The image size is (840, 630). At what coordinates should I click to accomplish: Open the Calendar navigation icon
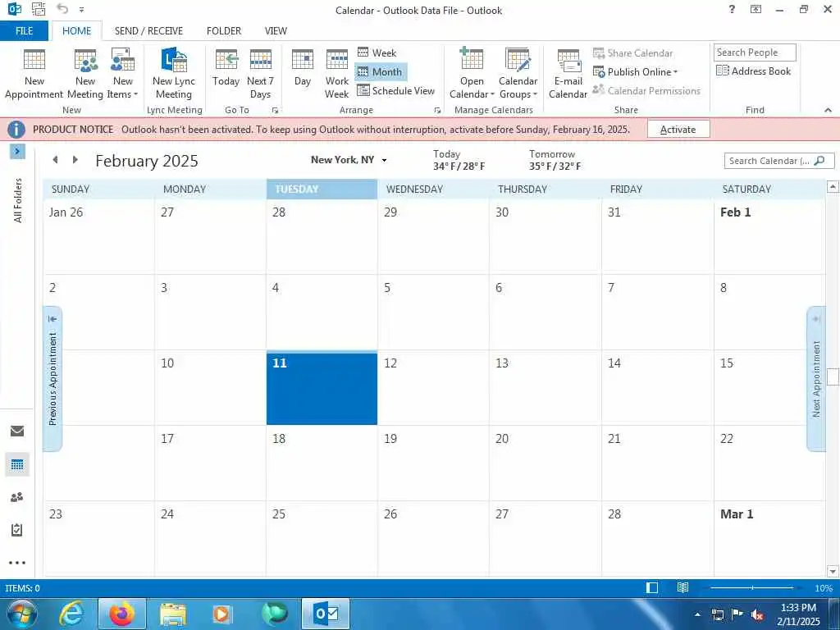point(17,464)
